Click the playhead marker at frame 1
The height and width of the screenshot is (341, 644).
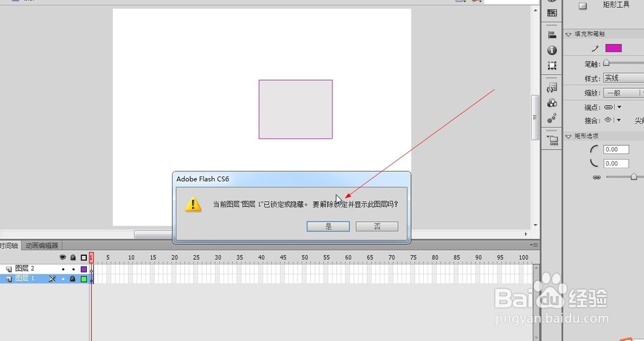pyautogui.click(x=91, y=257)
